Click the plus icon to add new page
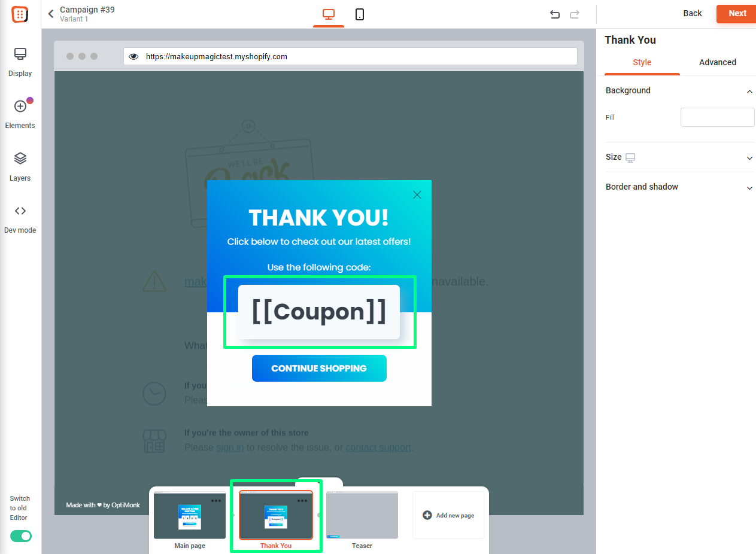Screen dimensions: 756x554 (427, 515)
